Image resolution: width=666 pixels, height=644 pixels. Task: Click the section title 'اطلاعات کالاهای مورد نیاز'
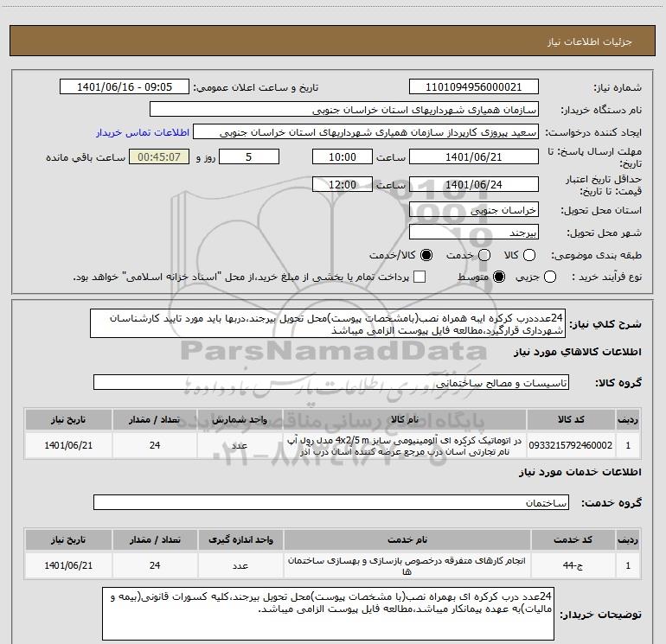[x=577, y=352]
